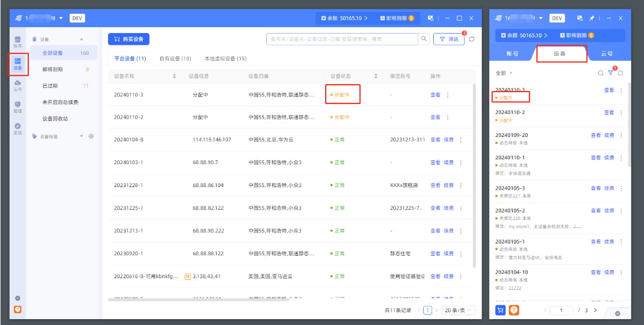This screenshot has width=644, height=325.
Task: Go to the next page in the small window pager
Action: pyautogui.click(x=595, y=310)
